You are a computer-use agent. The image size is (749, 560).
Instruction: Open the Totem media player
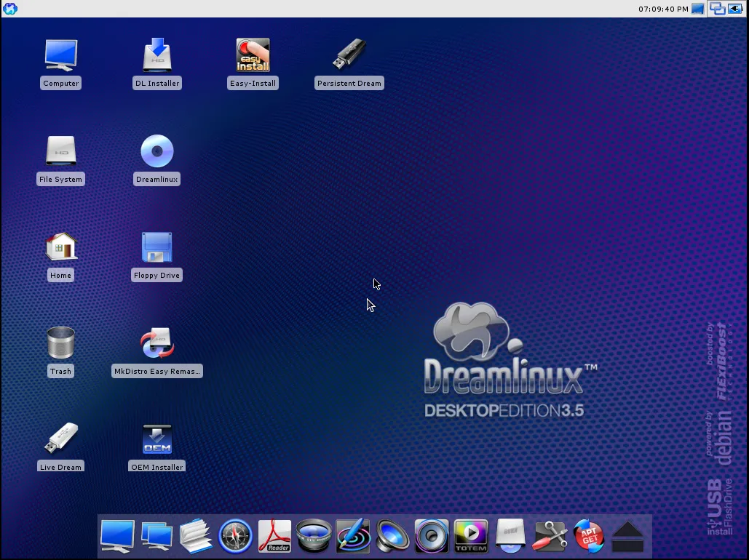pyautogui.click(x=471, y=536)
